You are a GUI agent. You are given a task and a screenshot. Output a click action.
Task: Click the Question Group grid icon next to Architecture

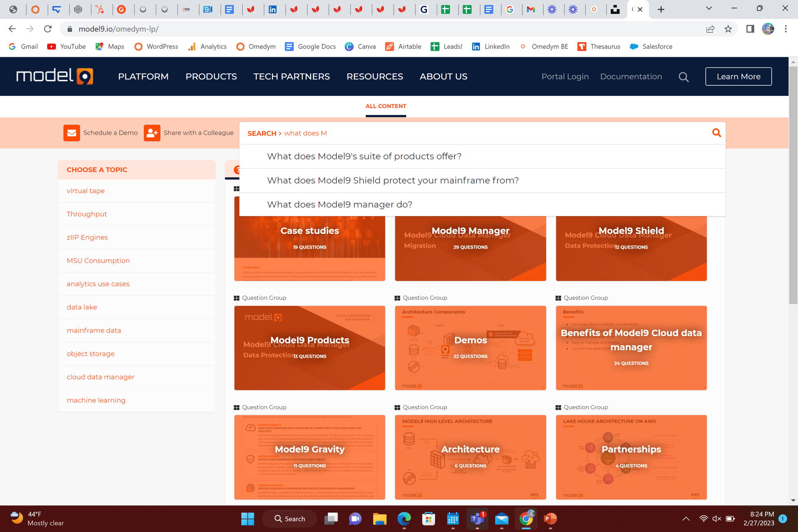(397, 407)
